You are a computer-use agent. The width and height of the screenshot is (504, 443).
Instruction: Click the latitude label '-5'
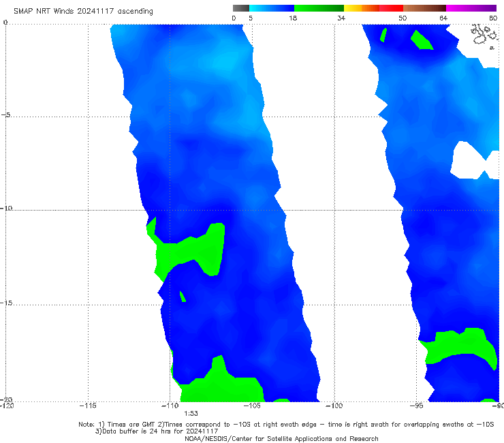[5, 114]
